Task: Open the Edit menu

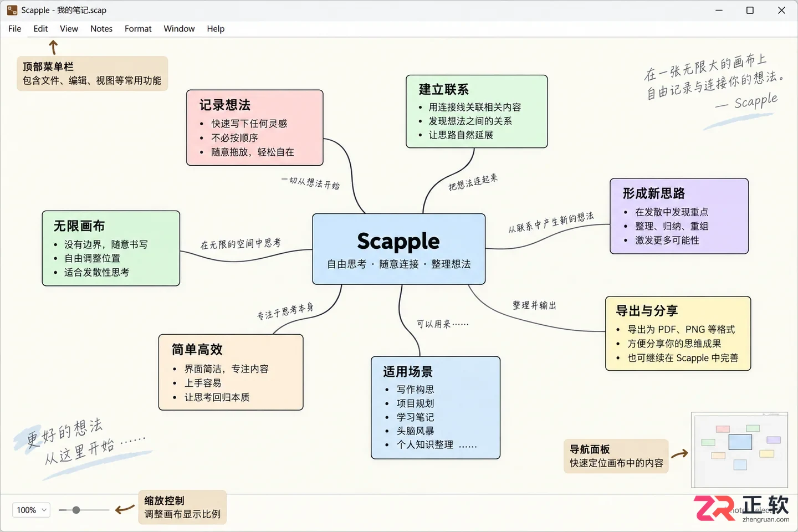Action: pos(40,29)
